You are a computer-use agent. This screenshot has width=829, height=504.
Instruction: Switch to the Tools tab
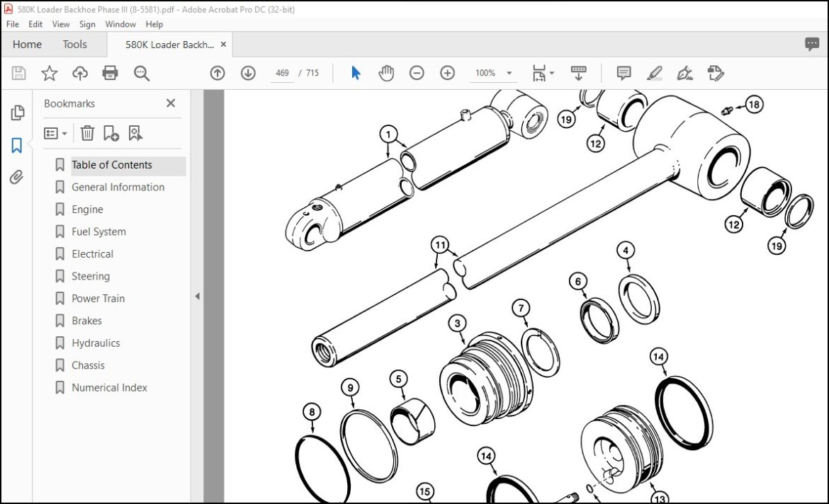pyautogui.click(x=74, y=45)
